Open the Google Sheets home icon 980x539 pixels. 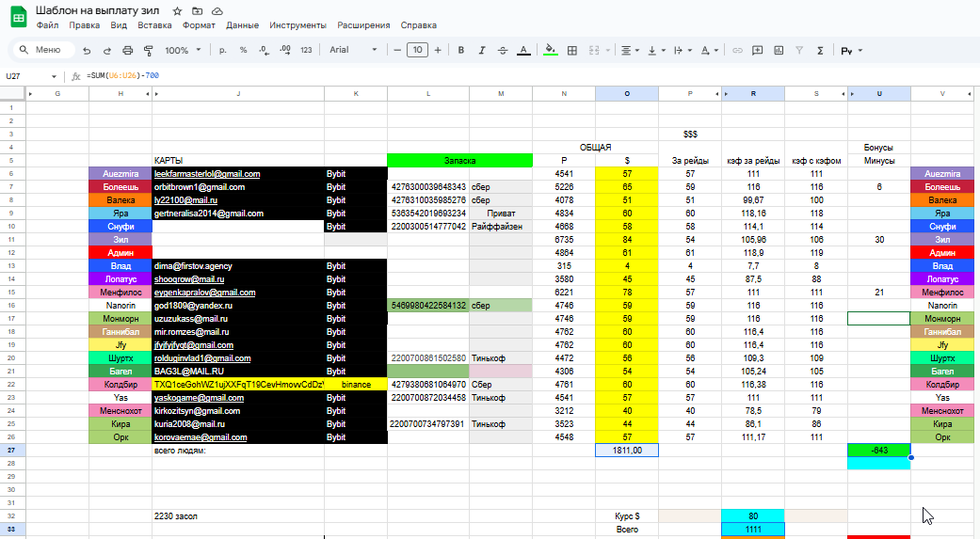(19, 18)
